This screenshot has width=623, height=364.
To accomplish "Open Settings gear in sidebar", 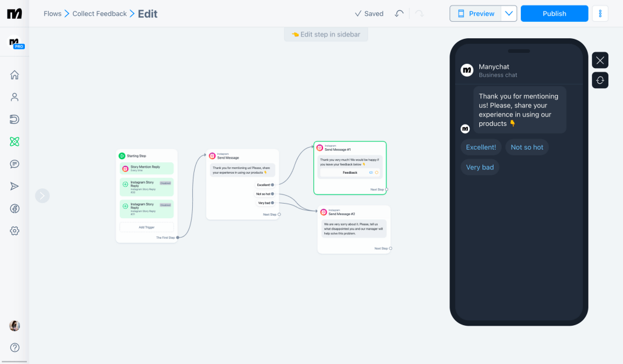I will coord(15,231).
